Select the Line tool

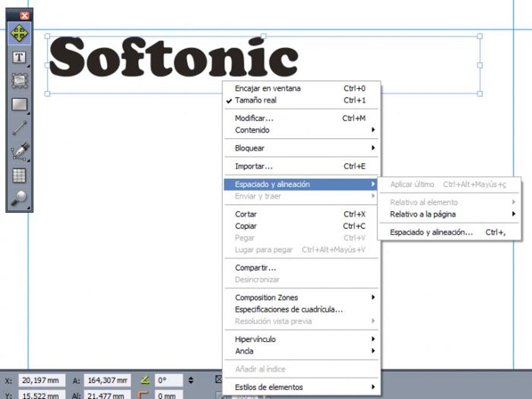19,128
